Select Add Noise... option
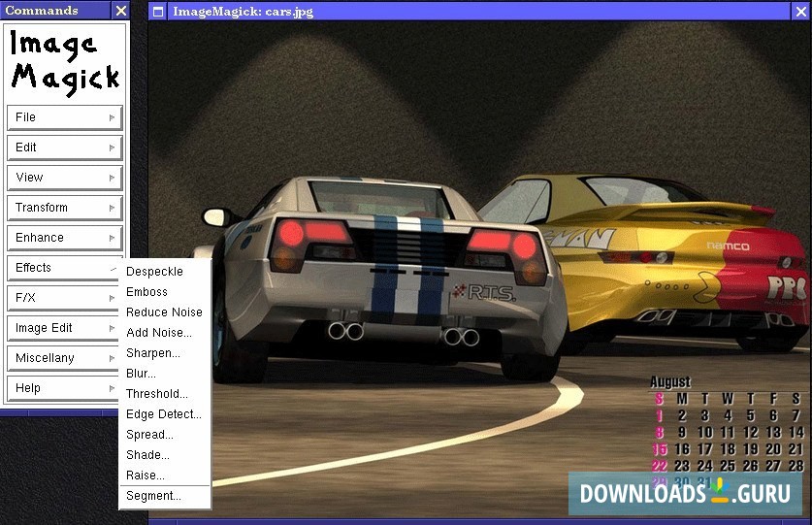The height and width of the screenshot is (525, 812). coord(159,333)
